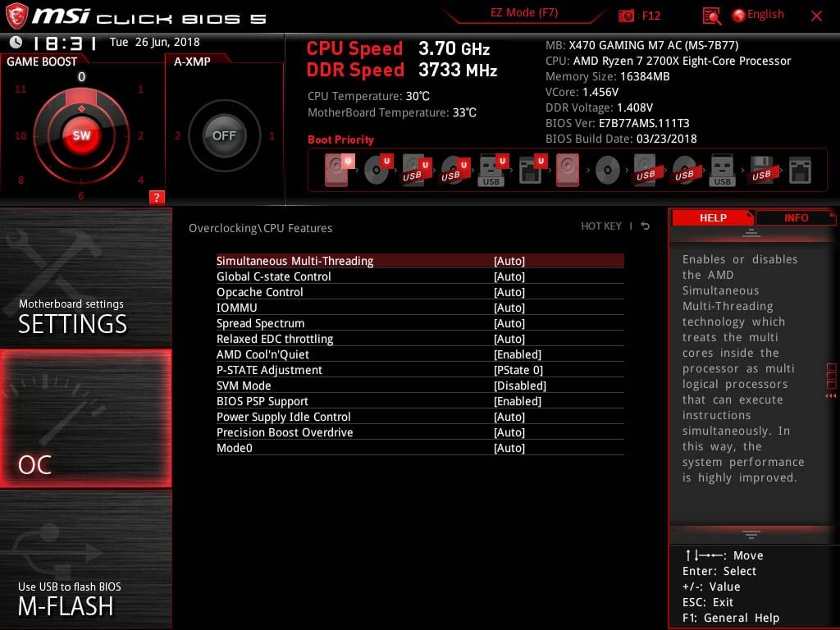
Task: Close the BIOS with the X button
Action: coord(816,16)
